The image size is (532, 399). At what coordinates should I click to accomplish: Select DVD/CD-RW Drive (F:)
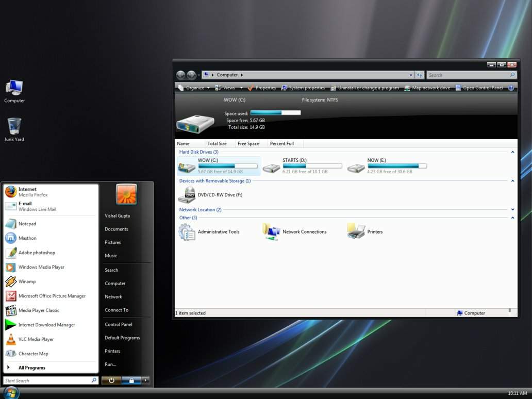[210, 195]
